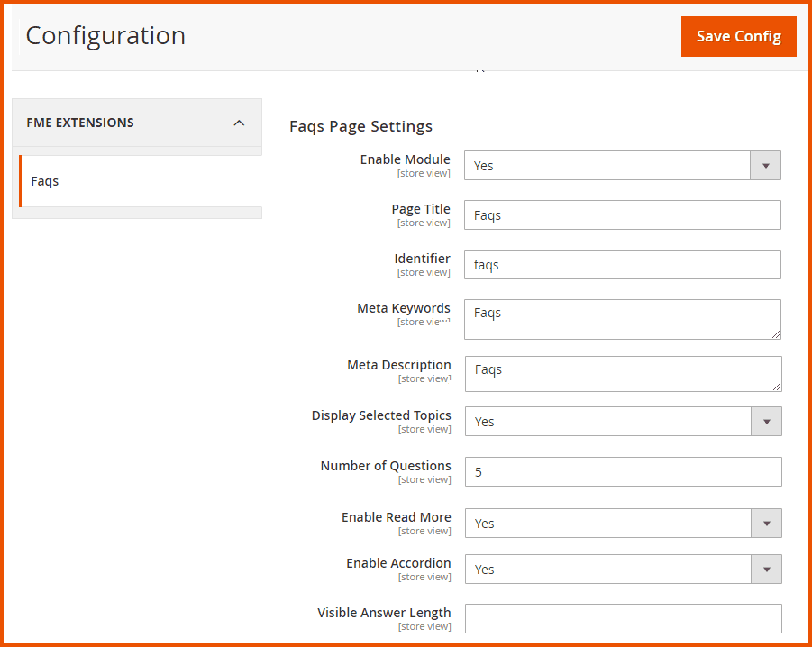Click the Page Title input field
Viewport: 812px width, 647px height.
click(622, 214)
